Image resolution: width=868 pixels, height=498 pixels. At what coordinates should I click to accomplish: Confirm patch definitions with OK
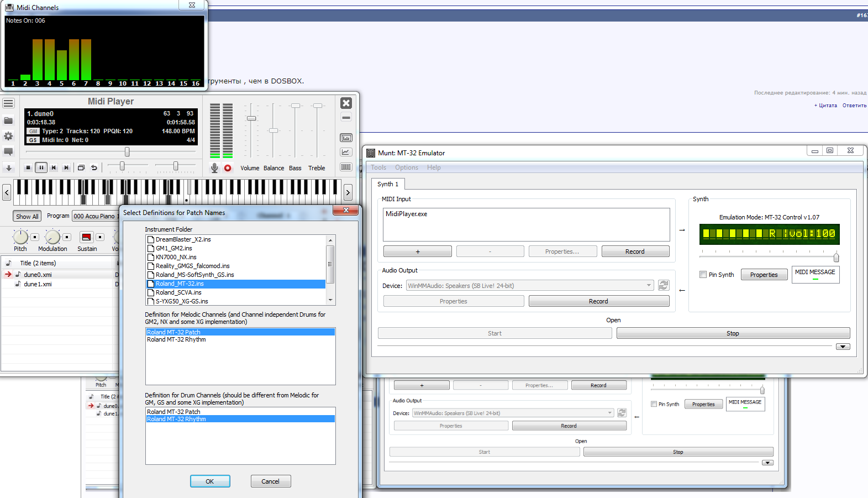click(x=210, y=481)
